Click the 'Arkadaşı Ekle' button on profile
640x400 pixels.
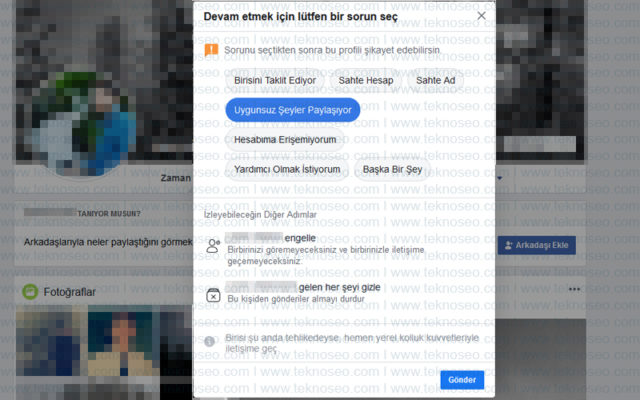(537, 245)
